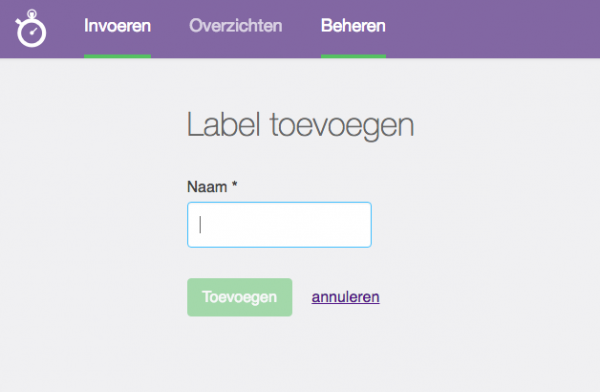Click the stopwatch logo icon

[x=31, y=29]
